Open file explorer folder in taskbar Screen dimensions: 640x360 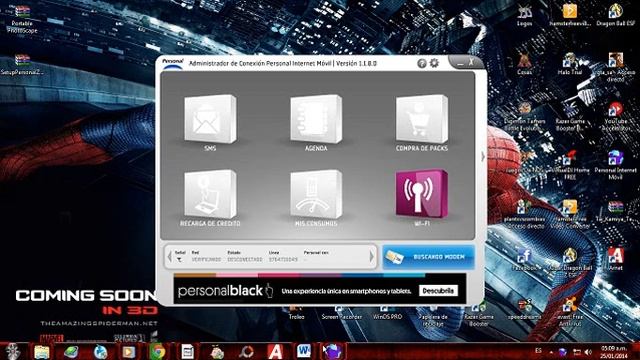41,351
